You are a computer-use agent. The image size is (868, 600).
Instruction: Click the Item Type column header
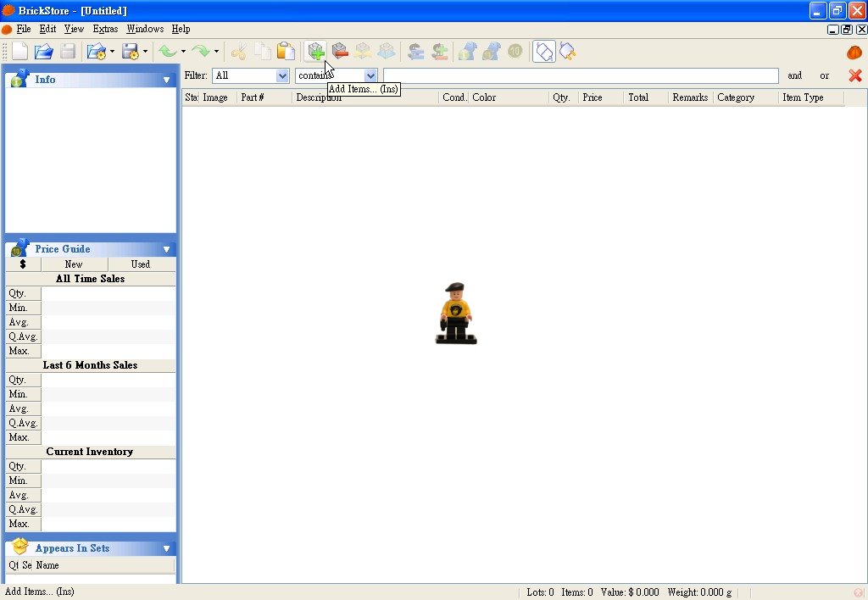(811, 97)
